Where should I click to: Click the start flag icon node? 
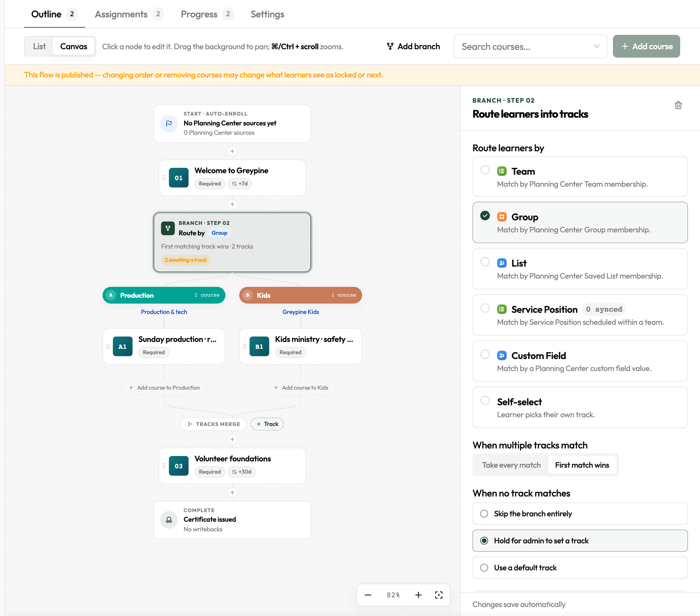point(169,123)
